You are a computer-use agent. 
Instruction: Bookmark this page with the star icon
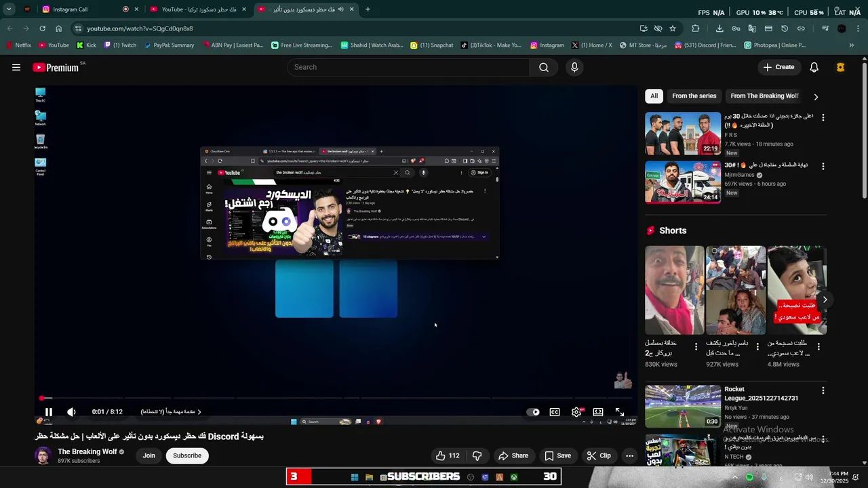click(673, 28)
